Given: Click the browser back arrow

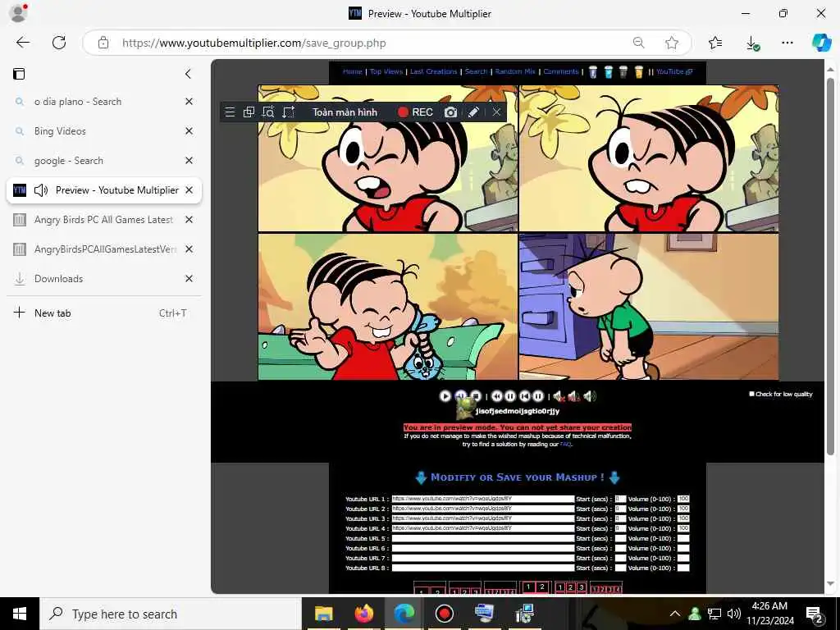Looking at the screenshot, I should click(22, 43).
